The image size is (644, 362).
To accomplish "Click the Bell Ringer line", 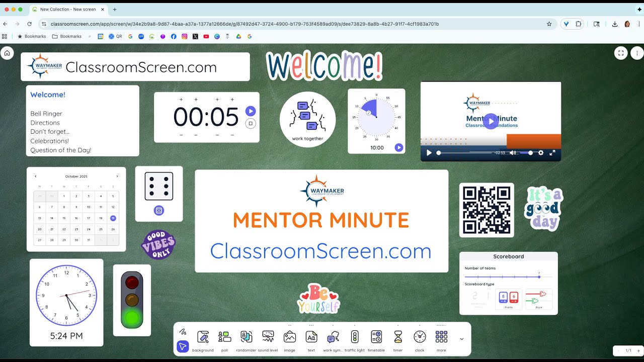I will click(46, 114).
